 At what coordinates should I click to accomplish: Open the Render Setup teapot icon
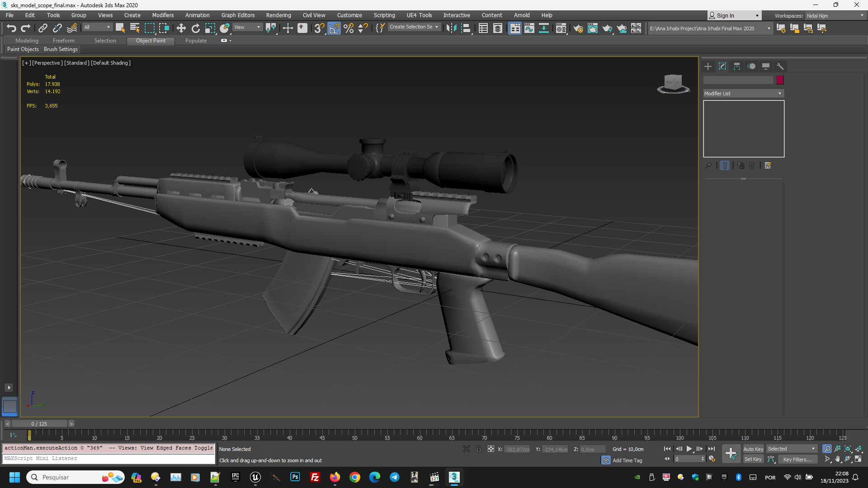[578, 28]
